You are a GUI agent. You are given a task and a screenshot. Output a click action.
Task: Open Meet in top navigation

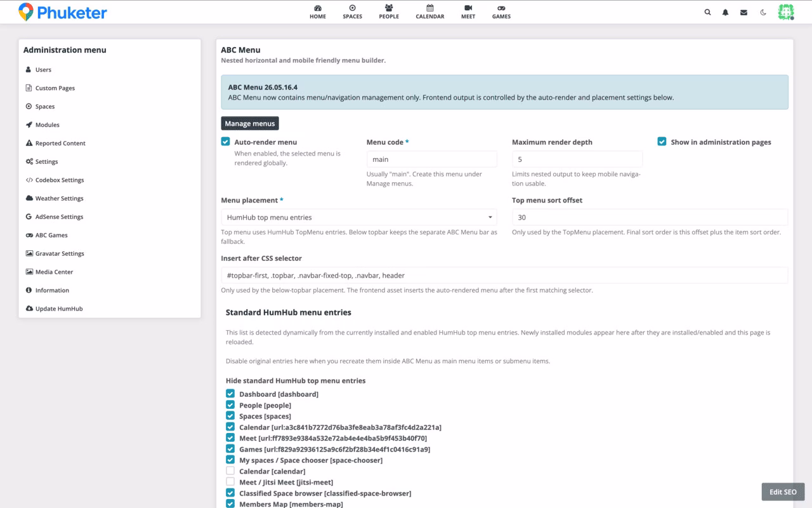coord(468,12)
